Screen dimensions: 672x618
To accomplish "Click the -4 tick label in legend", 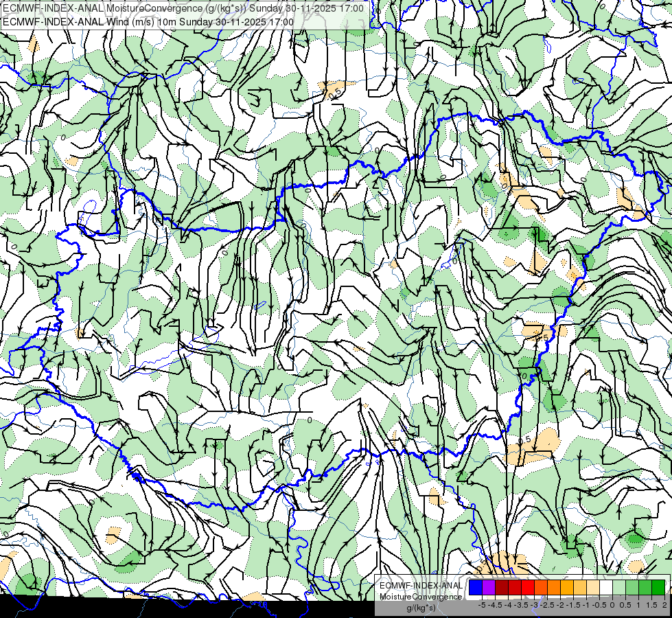I will coord(508,605).
